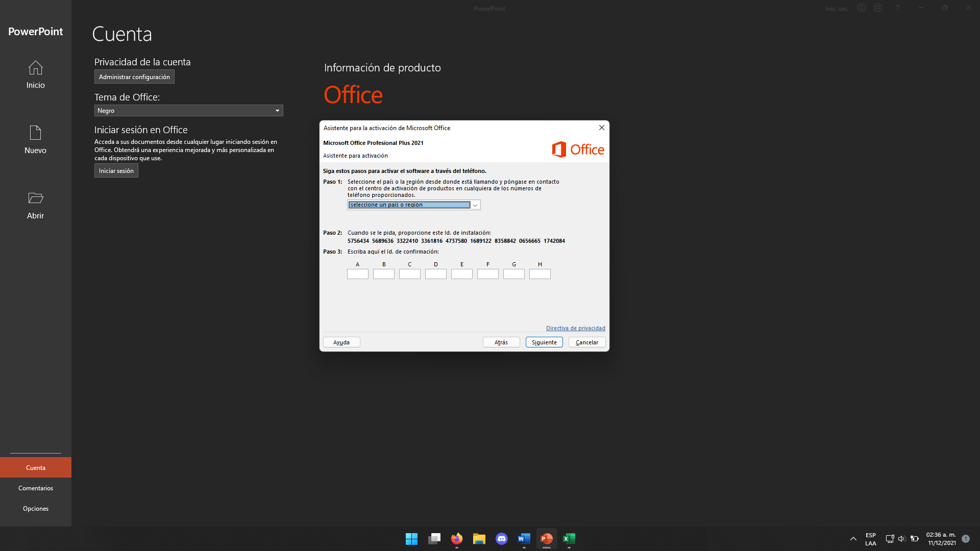Open File Explorer from the taskbar
This screenshot has width=980, height=551.
point(479,538)
